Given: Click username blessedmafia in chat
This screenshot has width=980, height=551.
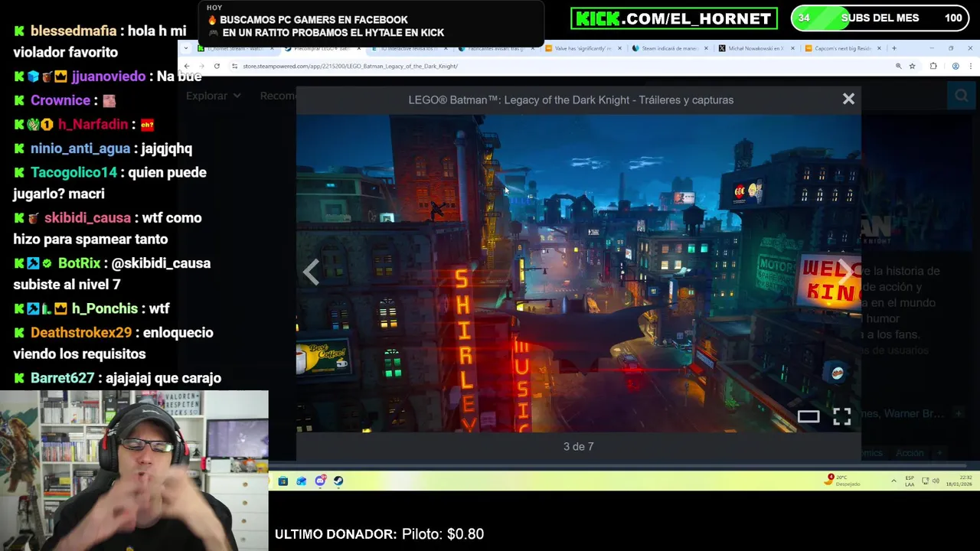Looking at the screenshot, I should point(73,31).
